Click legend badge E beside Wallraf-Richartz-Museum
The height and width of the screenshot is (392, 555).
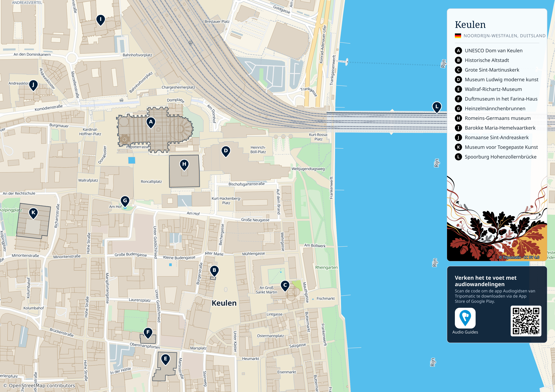tap(458, 89)
